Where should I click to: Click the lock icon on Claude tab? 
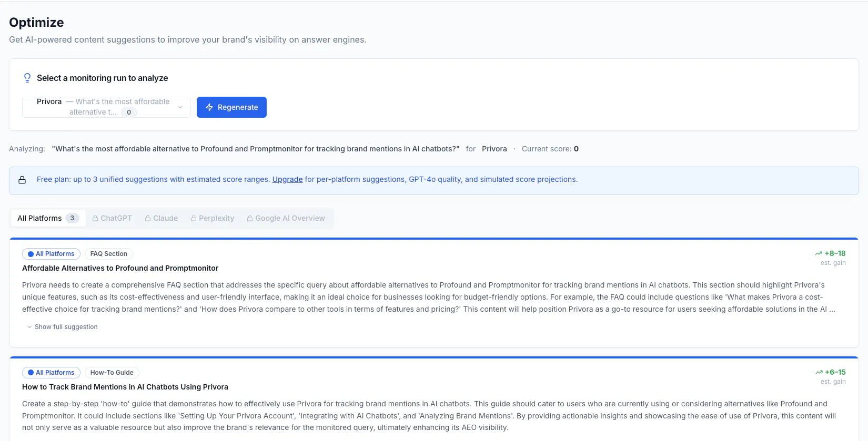(148, 218)
